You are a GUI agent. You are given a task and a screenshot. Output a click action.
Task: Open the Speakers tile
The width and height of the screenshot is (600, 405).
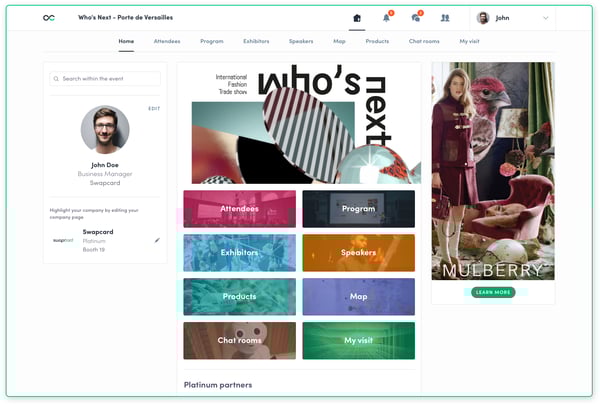[359, 253]
